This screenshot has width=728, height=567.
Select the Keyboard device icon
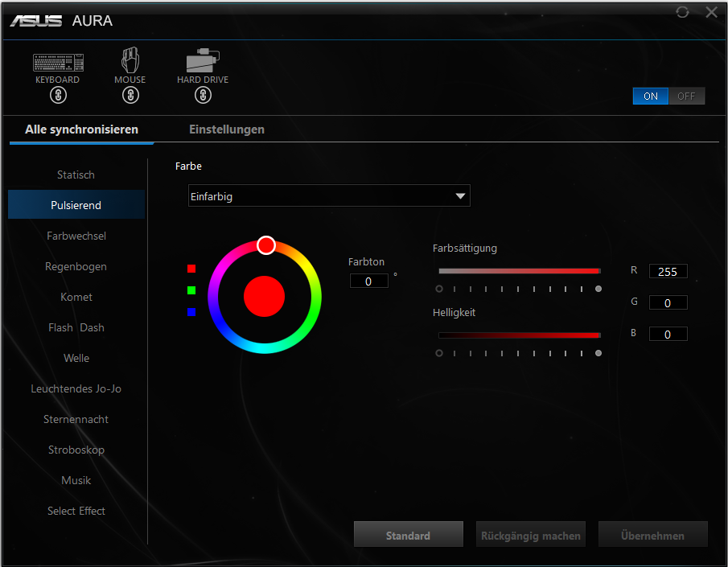[58, 62]
